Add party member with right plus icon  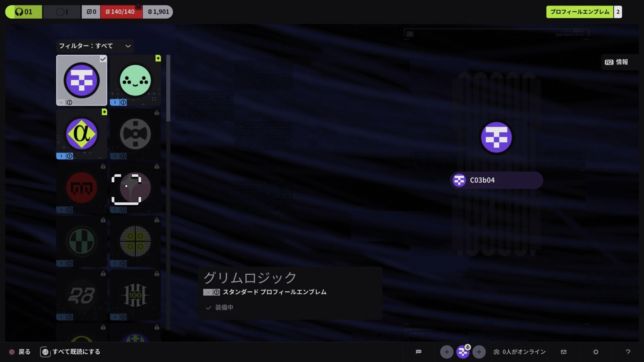[x=479, y=352]
